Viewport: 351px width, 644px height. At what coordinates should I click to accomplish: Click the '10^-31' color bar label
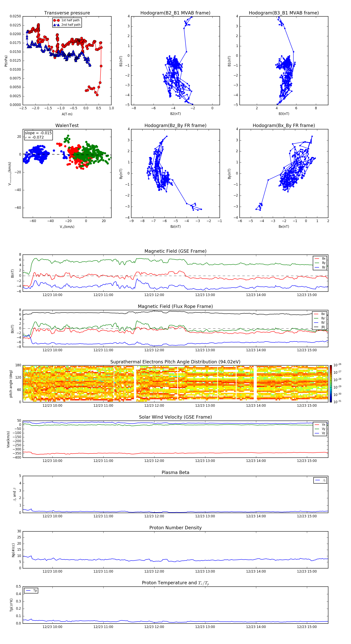point(337,402)
